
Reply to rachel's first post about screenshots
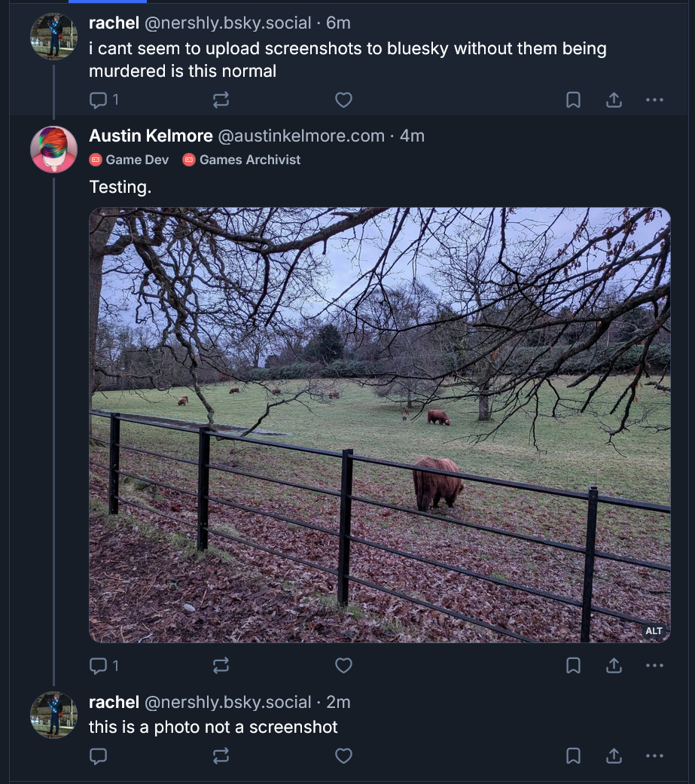[x=99, y=99]
